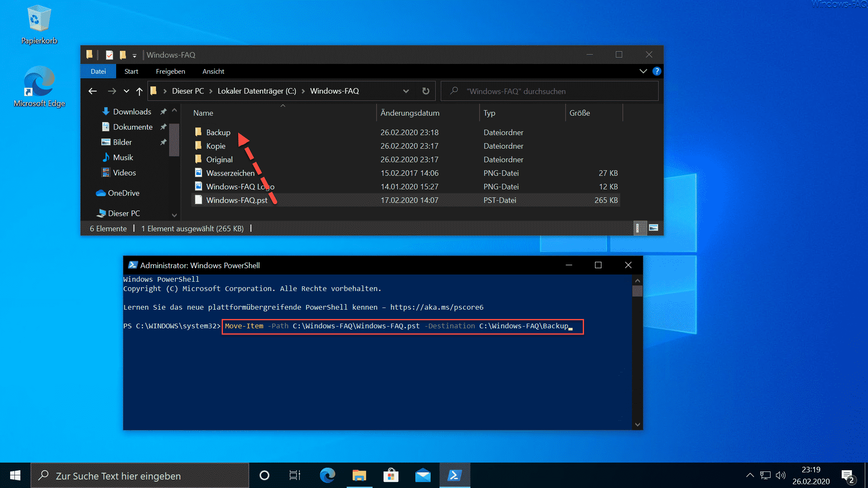
Task: Click the Explorer refresh icon
Action: tap(426, 91)
